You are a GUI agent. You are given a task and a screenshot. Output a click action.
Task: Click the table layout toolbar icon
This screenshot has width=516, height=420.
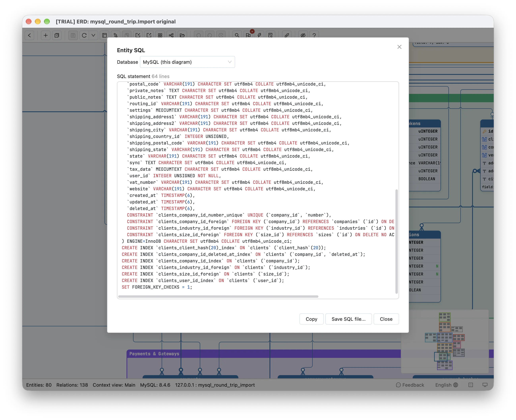(104, 35)
